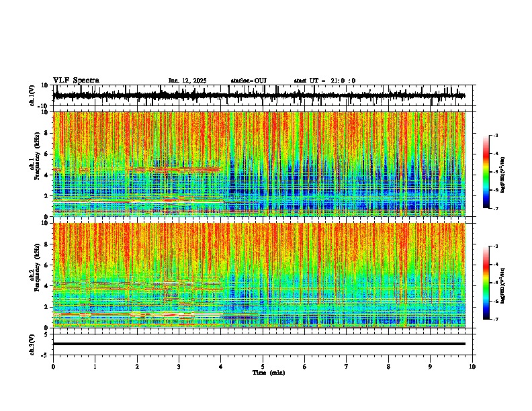Click the ch.1 voltage waveform trace
532x411 pixels.
[x=259, y=95]
